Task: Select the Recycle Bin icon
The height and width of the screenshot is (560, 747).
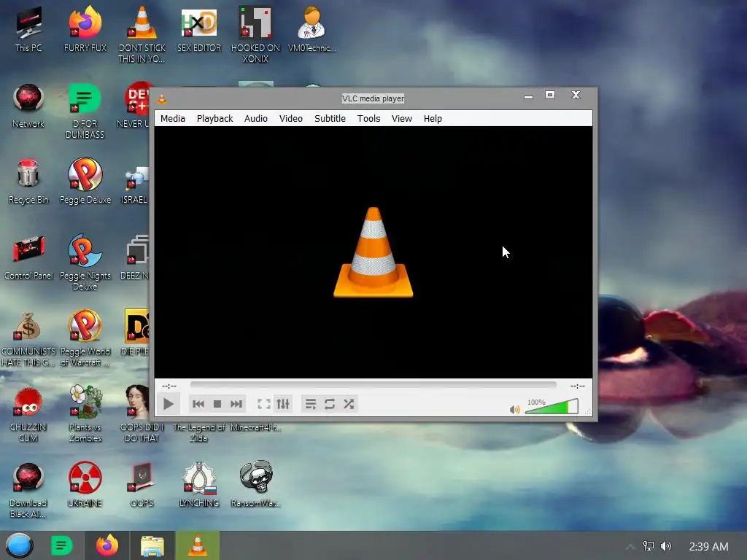Action: point(28,182)
